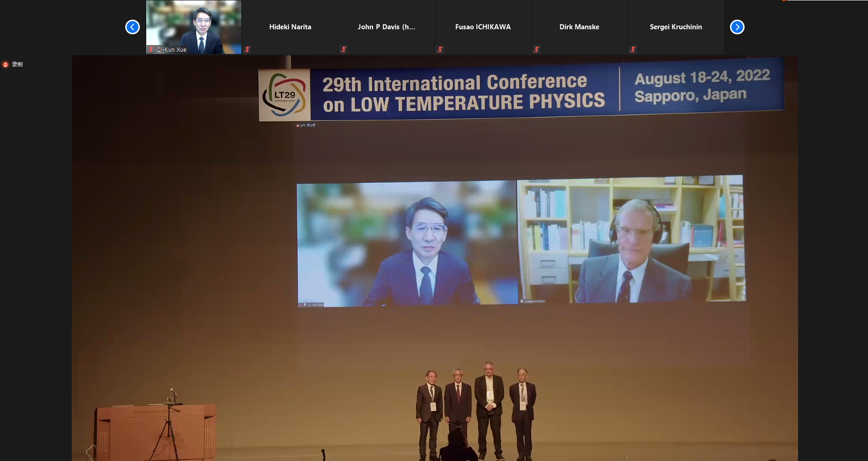Click Hideki Narita's muted microphone icon
Image resolution: width=868 pixels, height=461 pixels.
coord(247,49)
